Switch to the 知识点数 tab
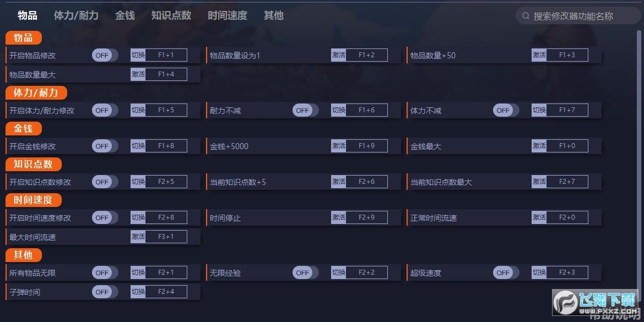 (171, 15)
